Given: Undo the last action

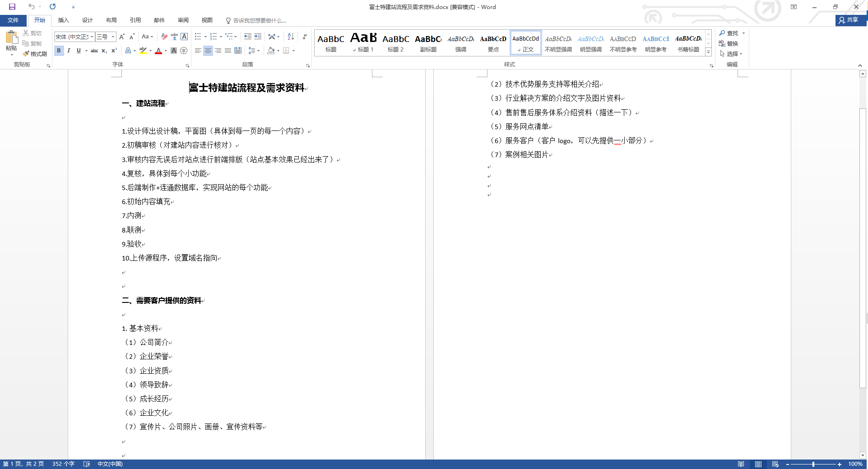Looking at the screenshot, I should click(31, 7).
